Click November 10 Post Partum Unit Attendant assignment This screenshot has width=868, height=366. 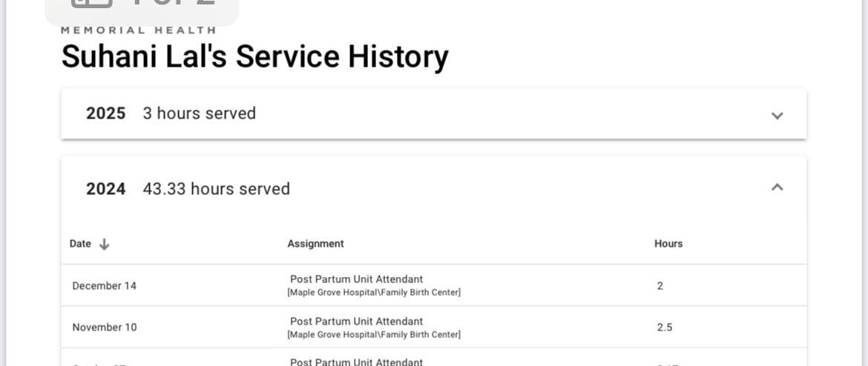click(356, 322)
